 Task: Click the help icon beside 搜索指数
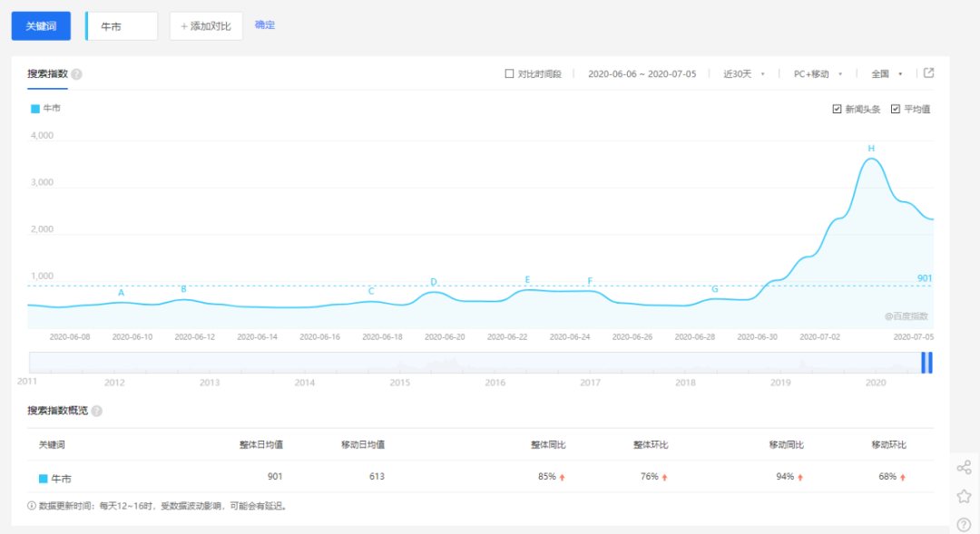76,74
